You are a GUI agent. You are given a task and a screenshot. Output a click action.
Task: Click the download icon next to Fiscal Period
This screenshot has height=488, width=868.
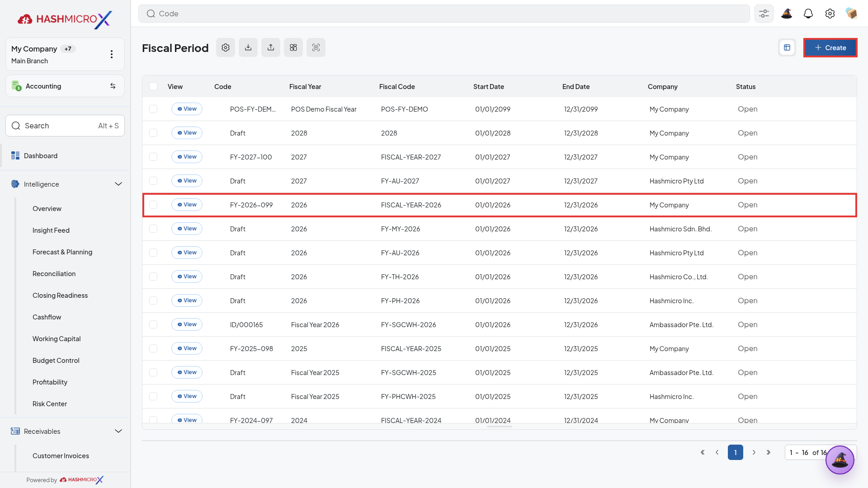248,47
